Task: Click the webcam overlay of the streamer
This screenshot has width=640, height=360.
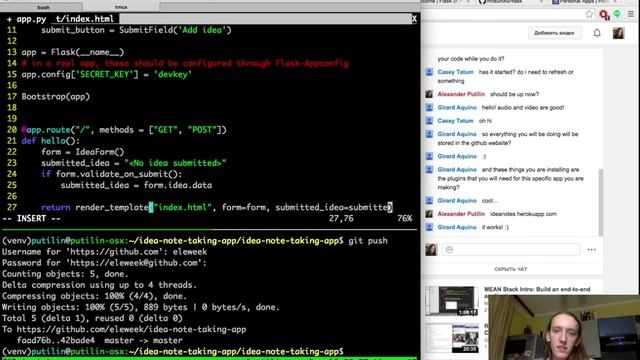Action: tap(564, 327)
